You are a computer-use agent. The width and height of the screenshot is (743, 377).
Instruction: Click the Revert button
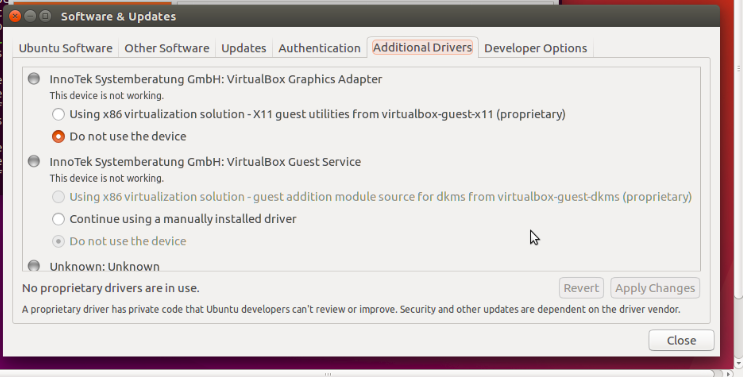coord(581,288)
